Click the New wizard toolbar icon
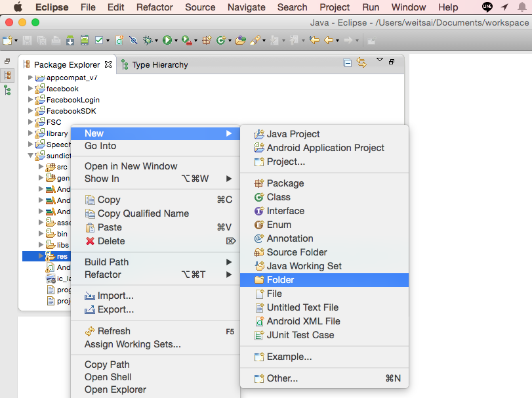 pyautogui.click(x=7, y=41)
